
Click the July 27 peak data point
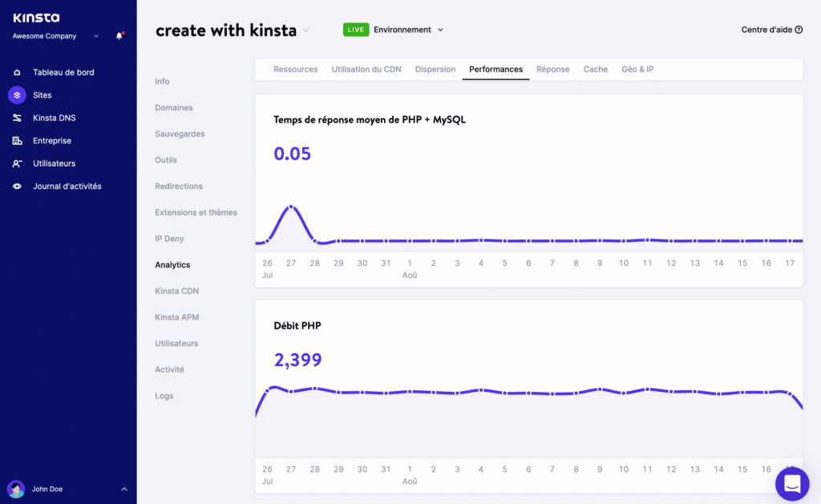pos(291,207)
